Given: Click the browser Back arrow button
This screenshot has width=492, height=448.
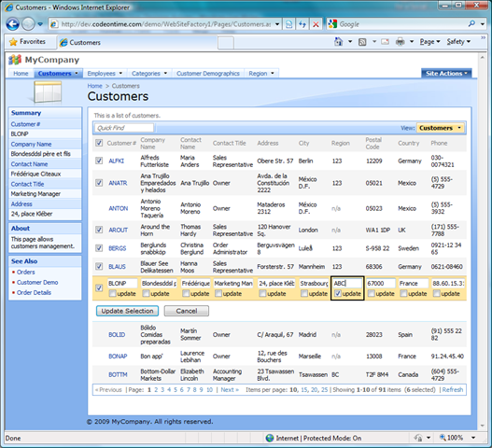Looking at the screenshot, I should (x=12, y=24).
